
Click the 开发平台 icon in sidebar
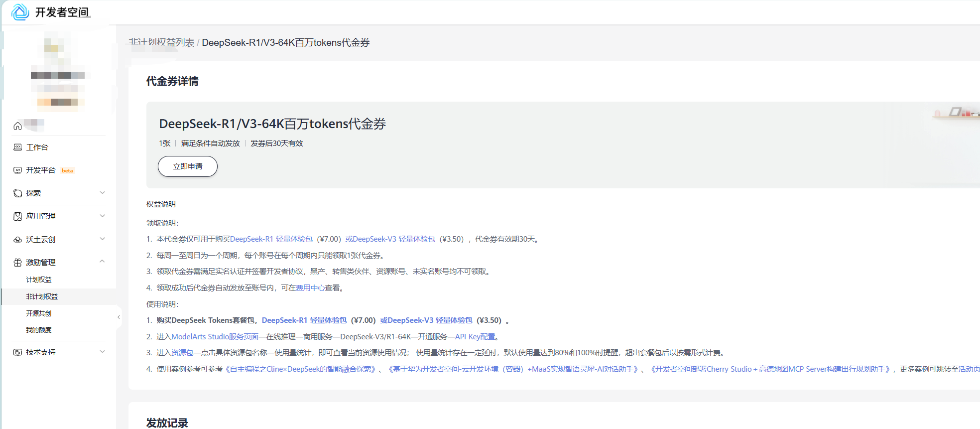(x=17, y=170)
